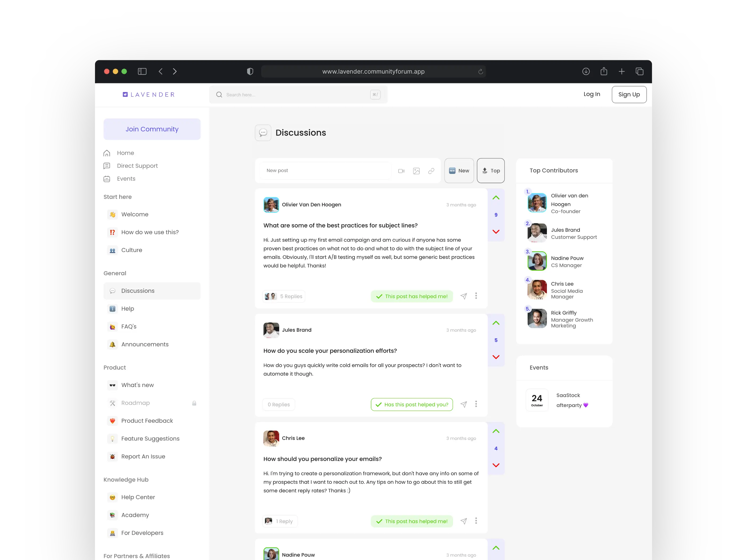The image size is (747, 560).
Task: Click the Join Community button
Action: [x=152, y=129]
